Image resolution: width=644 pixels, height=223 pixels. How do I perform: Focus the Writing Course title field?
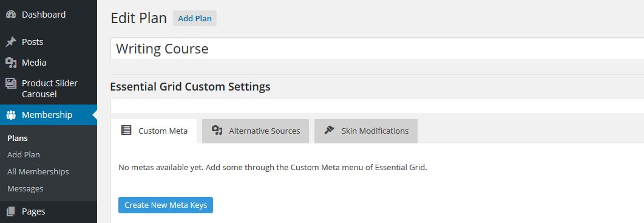[x=377, y=49]
